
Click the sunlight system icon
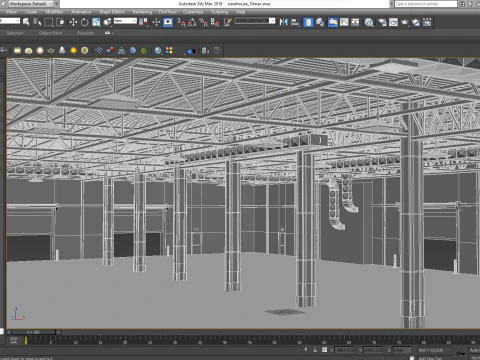coord(73,51)
